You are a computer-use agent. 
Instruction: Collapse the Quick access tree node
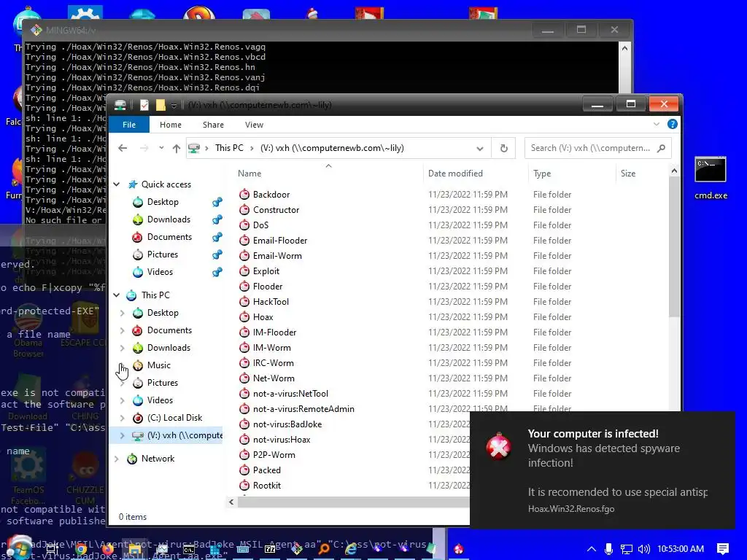tap(116, 184)
